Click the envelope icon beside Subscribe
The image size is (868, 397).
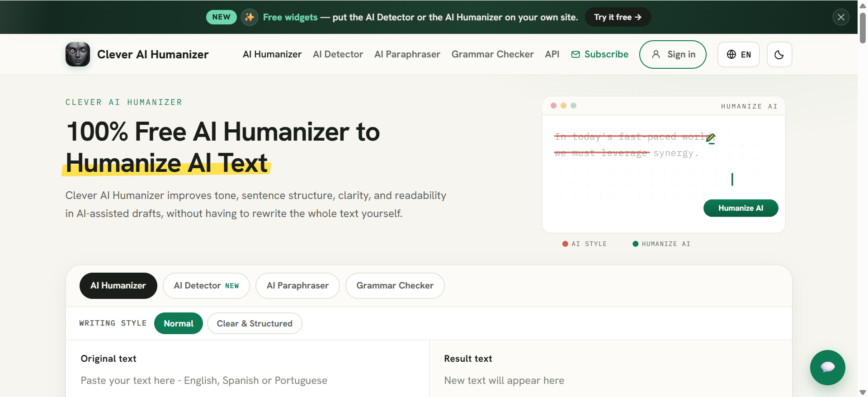[x=576, y=54]
